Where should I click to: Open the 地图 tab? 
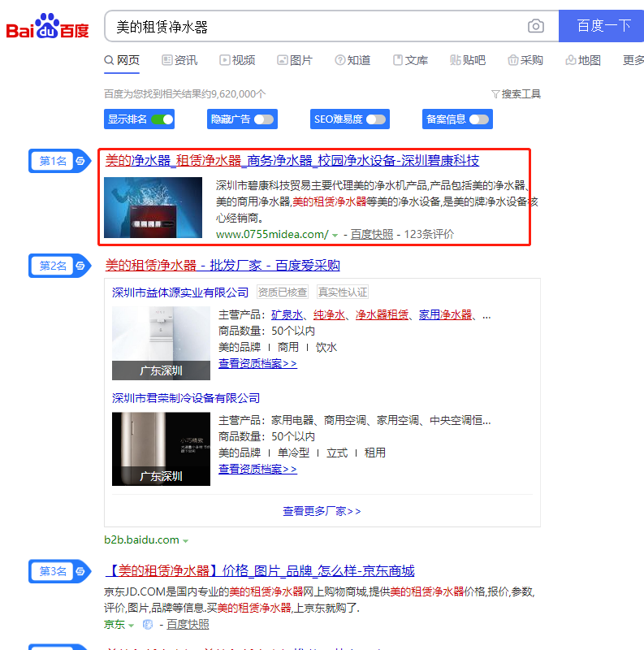[x=582, y=60]
